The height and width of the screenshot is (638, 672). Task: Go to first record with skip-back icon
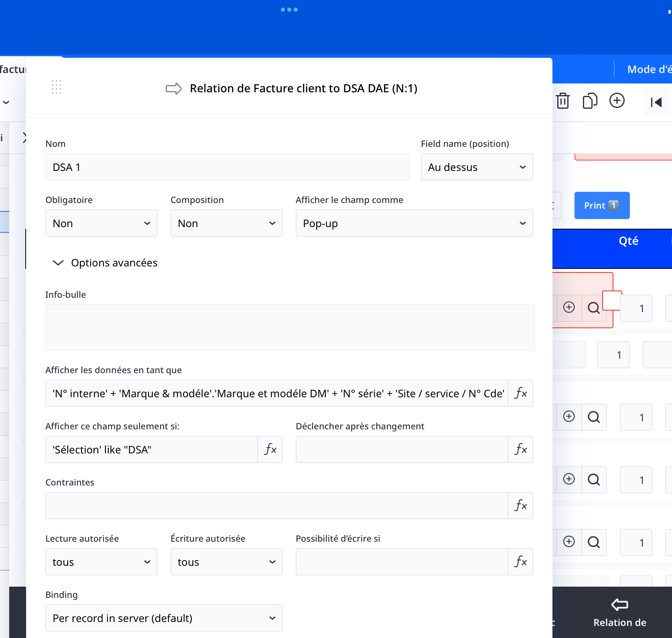click(656, 102)
